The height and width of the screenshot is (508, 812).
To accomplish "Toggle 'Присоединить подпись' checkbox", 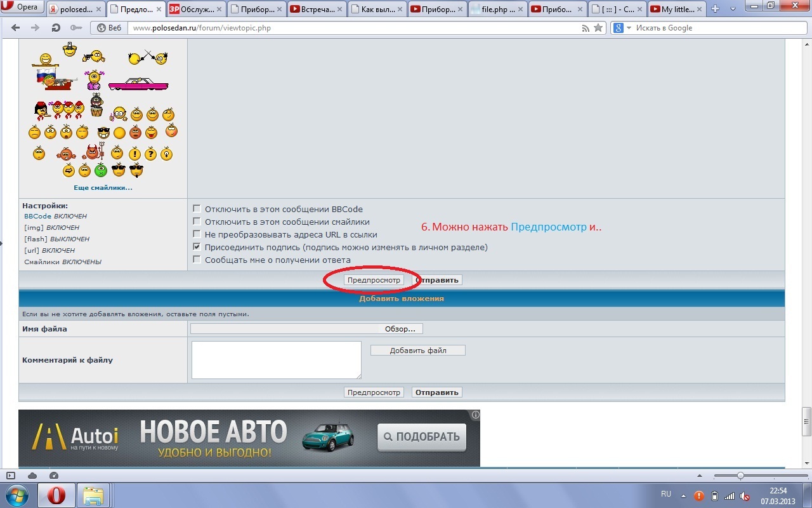I will click(197, 247).
